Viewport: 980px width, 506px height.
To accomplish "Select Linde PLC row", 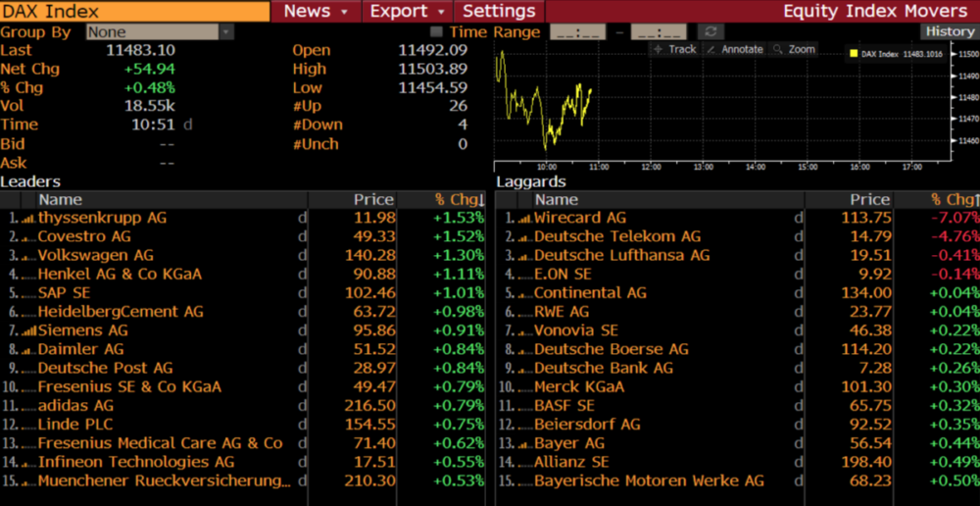I will pos(243,424).
